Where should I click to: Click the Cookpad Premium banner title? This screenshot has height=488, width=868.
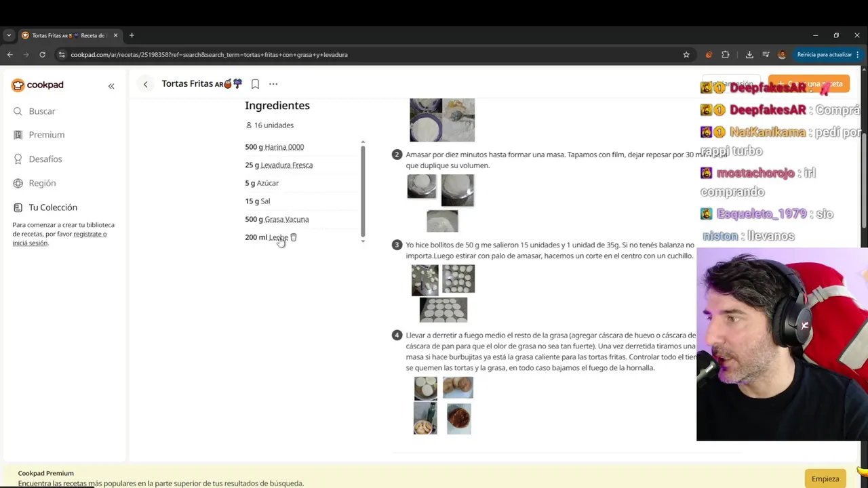(45, 473)
